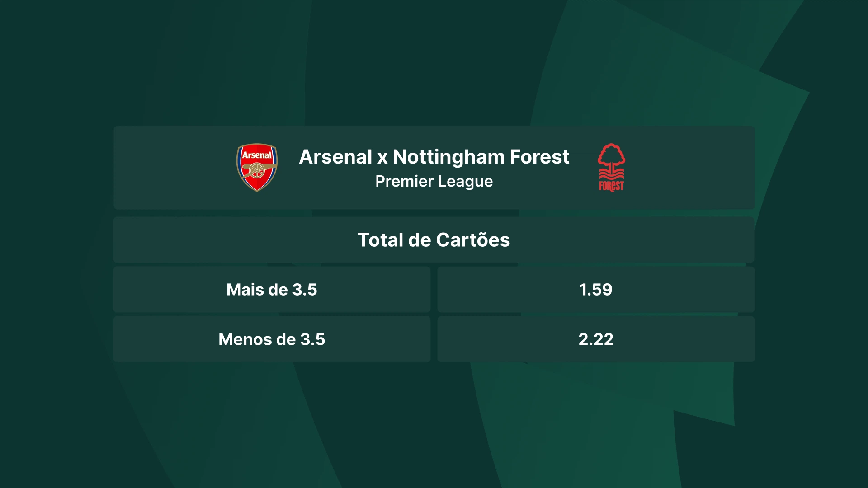Click the Arsenal club crest

(x=257, y=167)
